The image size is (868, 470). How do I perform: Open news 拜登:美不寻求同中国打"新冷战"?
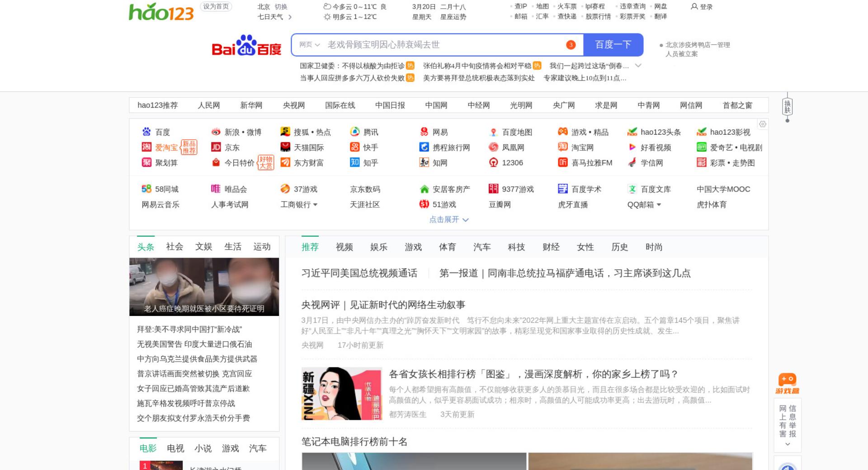coord(189,329)
